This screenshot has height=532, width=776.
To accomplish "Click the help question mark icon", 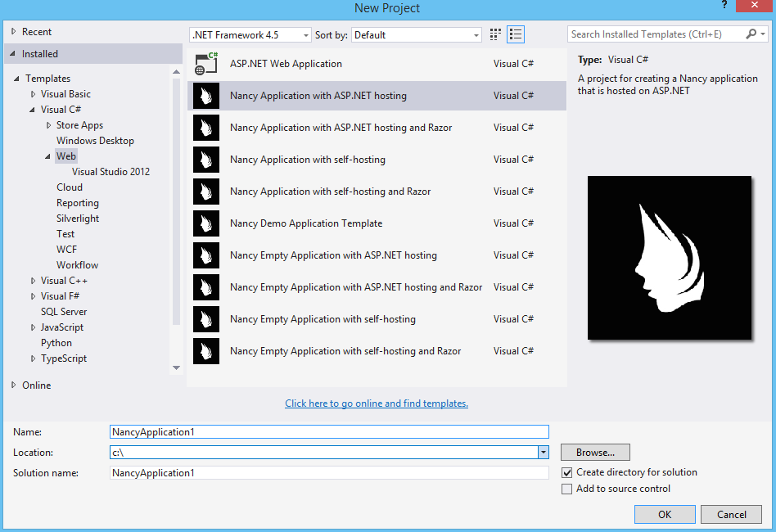I will click(x=724, y=5).
